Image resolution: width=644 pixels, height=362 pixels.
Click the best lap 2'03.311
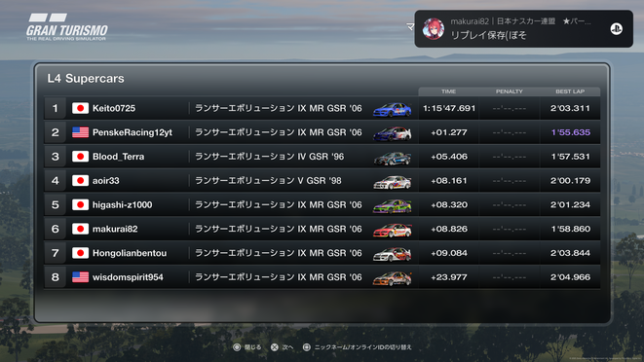[x=570, y=108]
